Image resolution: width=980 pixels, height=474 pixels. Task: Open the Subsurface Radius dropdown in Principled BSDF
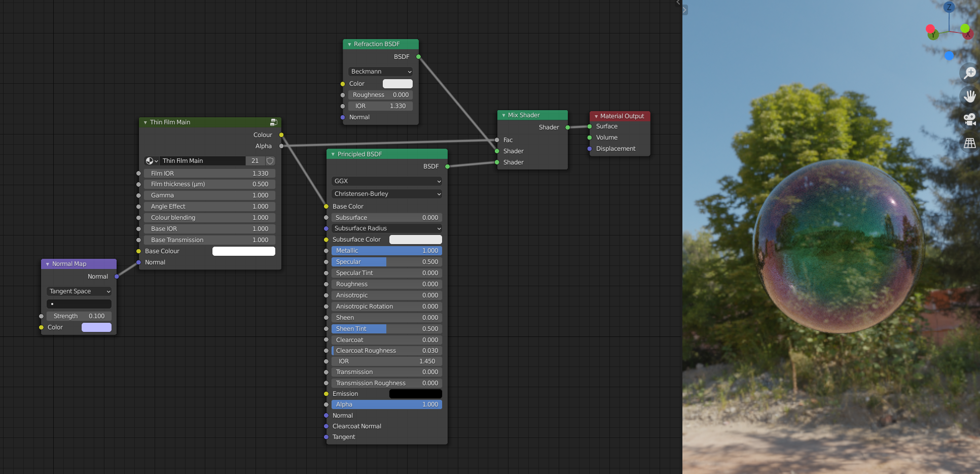tap(386, 228)
